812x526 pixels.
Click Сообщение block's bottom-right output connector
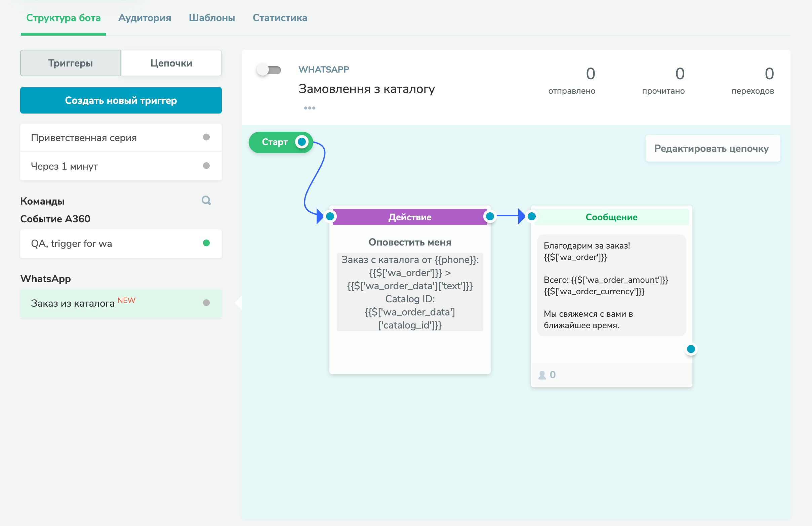tap(691, 349)
